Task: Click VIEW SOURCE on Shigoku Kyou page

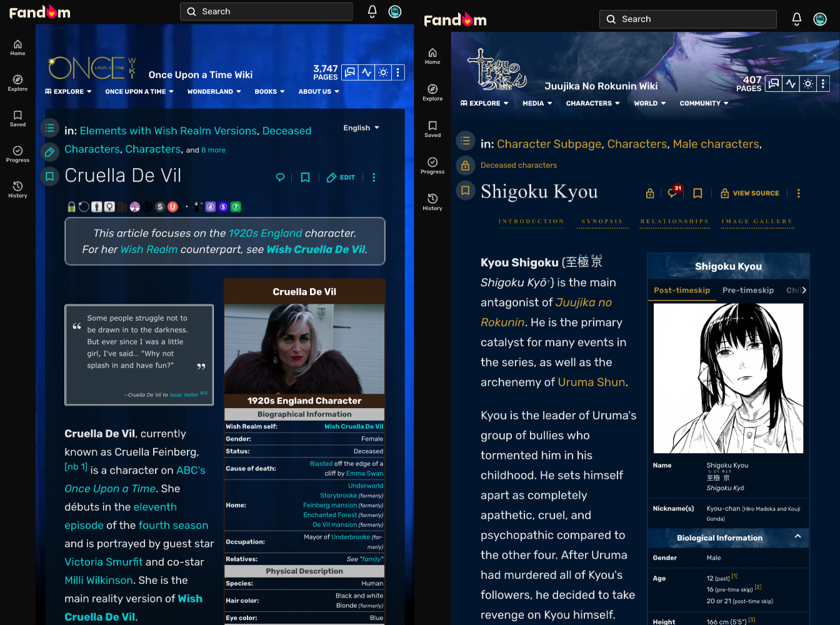Action: tap(750, 194)
